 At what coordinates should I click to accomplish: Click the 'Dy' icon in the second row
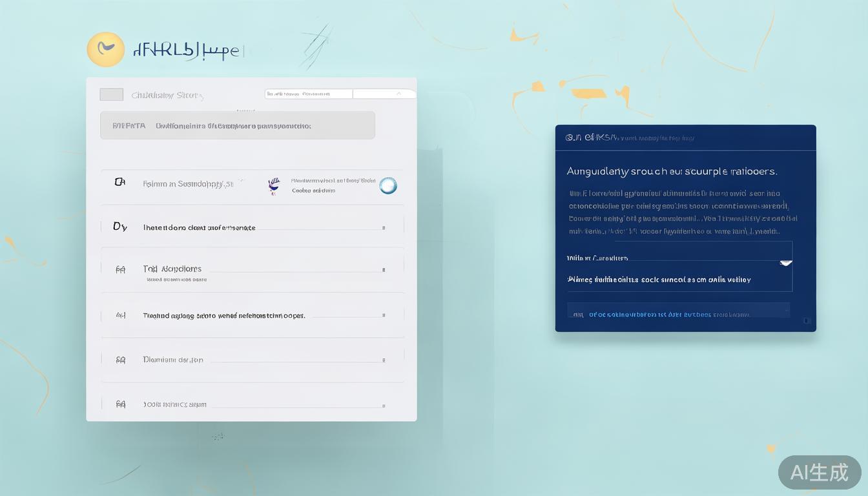(119, 227)
